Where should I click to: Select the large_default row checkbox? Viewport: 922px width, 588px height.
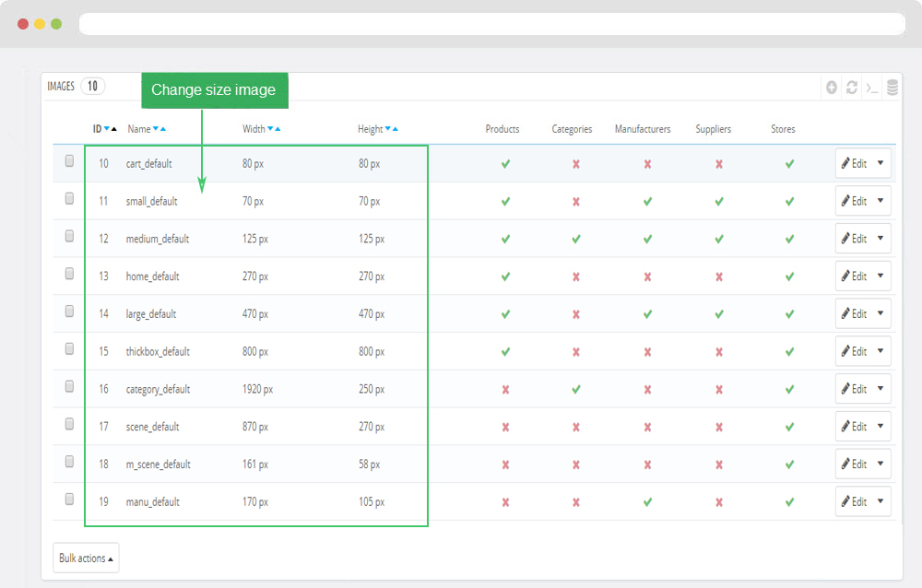(69, 312)
